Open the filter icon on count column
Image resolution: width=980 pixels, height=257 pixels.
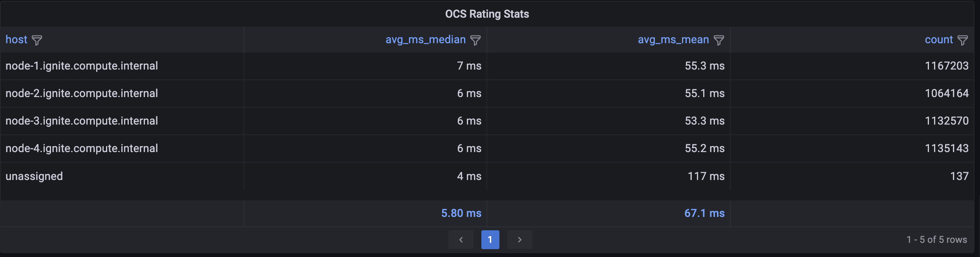(x=963, y=40)
